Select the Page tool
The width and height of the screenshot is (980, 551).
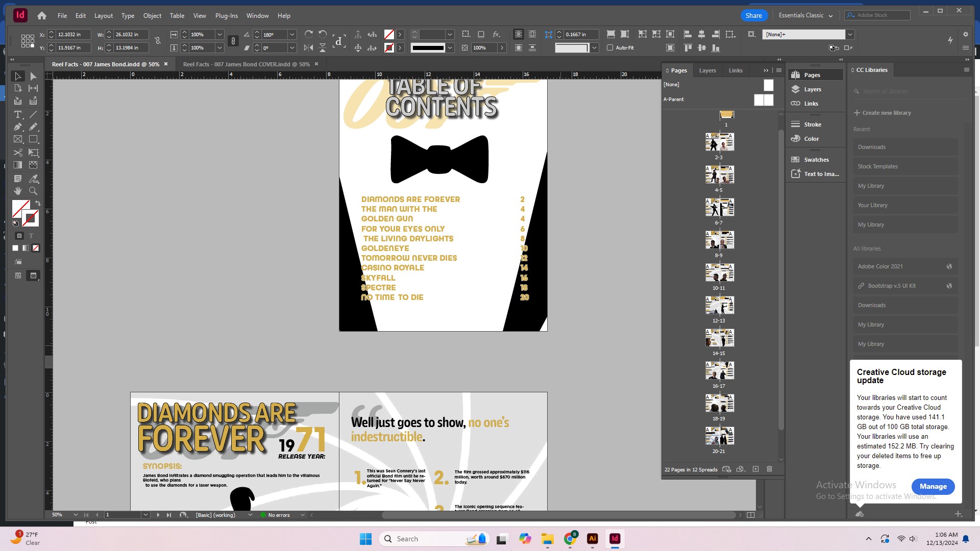click(18, 88)
